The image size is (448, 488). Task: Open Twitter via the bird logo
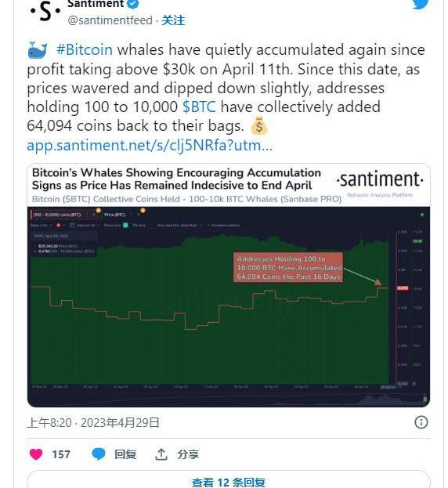click(x=421, y=4)
